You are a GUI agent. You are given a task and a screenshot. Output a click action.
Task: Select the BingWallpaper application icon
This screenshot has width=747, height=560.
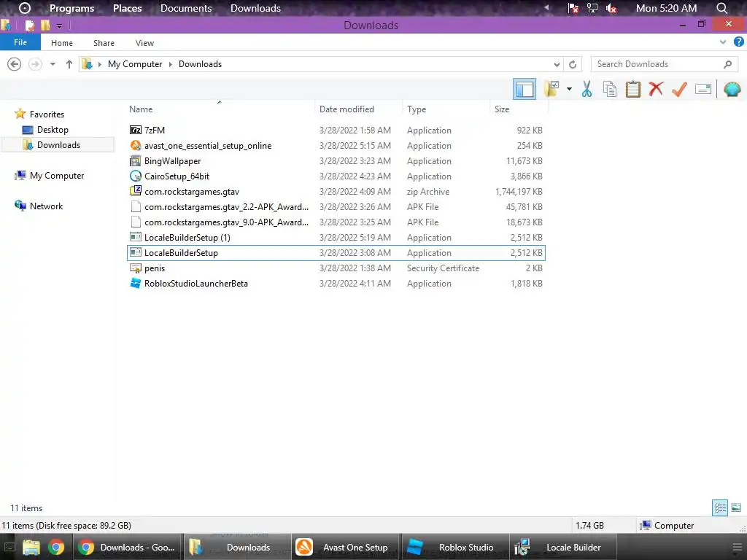135,161
